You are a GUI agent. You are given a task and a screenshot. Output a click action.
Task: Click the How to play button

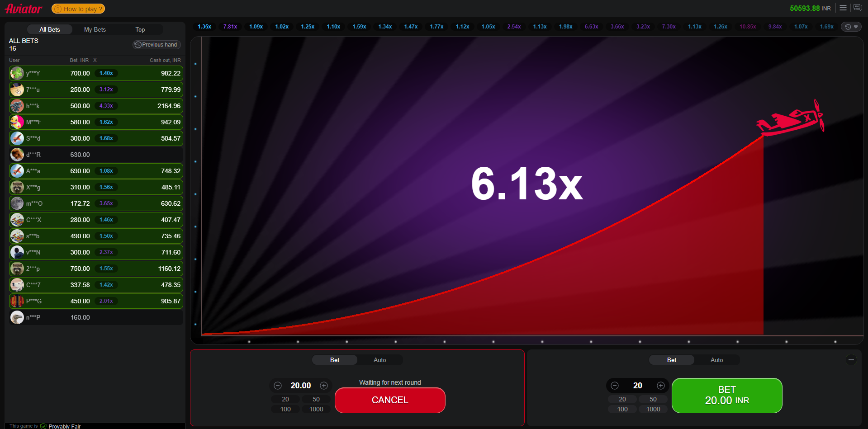click(78, 9)
